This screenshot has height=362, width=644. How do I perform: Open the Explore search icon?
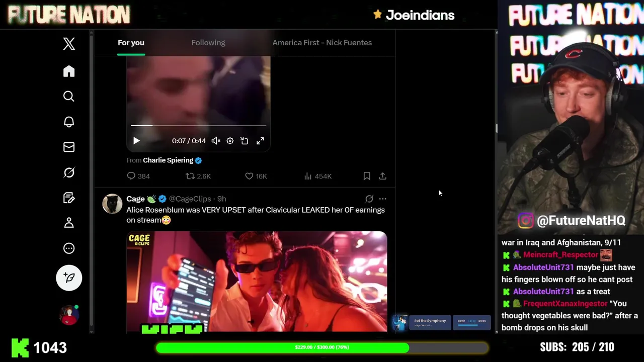tap(69, 96)
